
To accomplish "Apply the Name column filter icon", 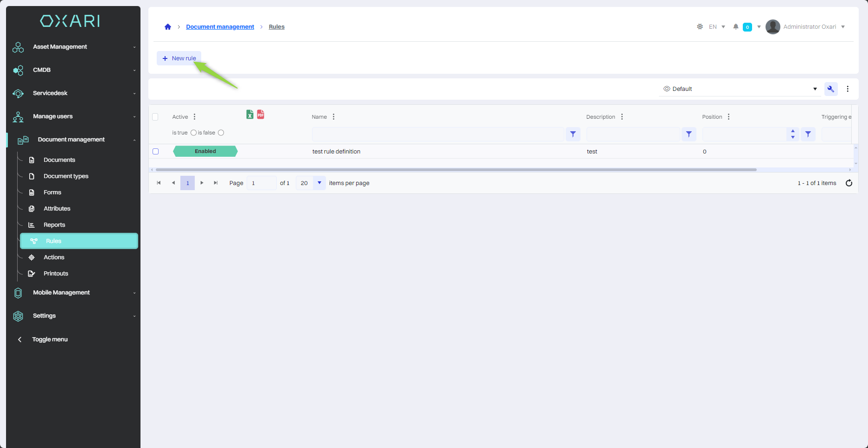I will click(x=573, y=134).
